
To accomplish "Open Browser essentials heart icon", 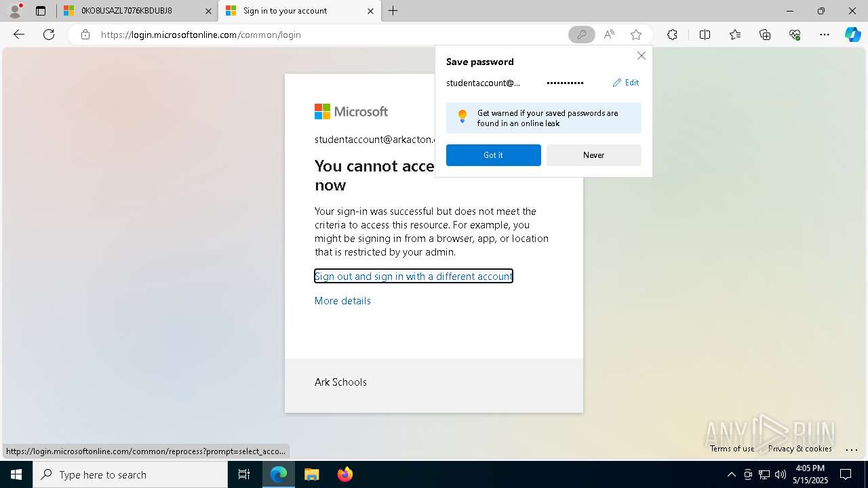I will (x=795, y=35).
